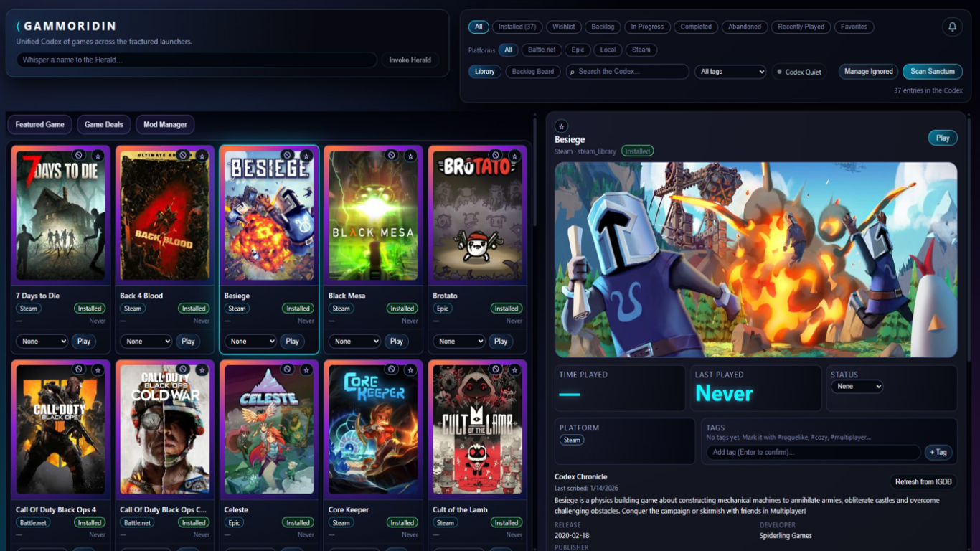Ignore Brotato using the ban icon
This screenshot has width=980, height=551.
(x=495, y=155)
